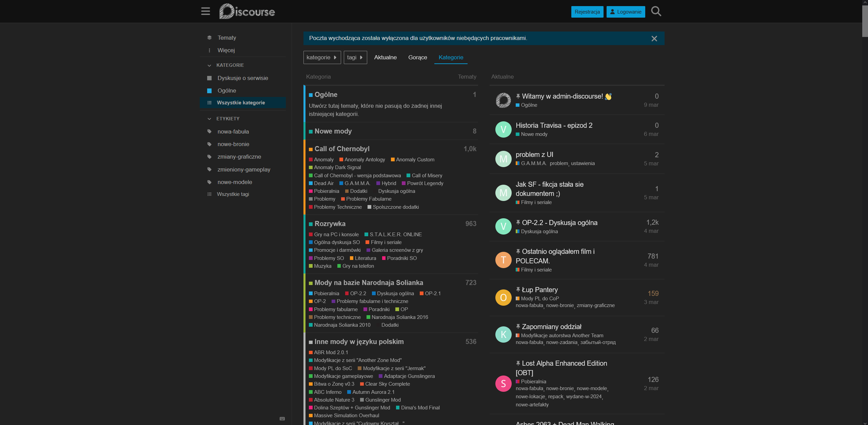Select the Kategorie tab

point(451,57)
